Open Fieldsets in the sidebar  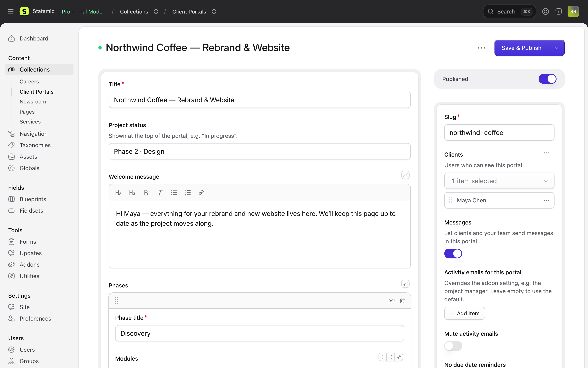(31, 211)
